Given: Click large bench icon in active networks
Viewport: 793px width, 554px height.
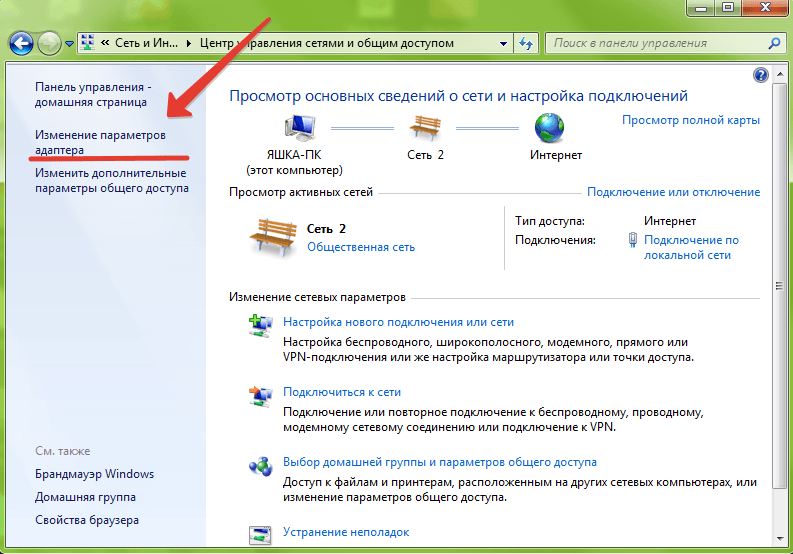Looking at the screenshot, I should click(x=273, y=237).
